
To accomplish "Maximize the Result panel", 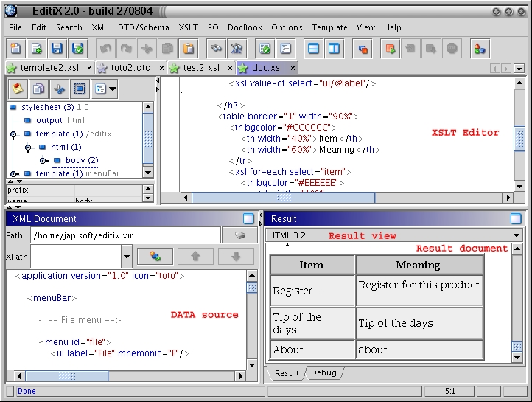I will point(517,219).
